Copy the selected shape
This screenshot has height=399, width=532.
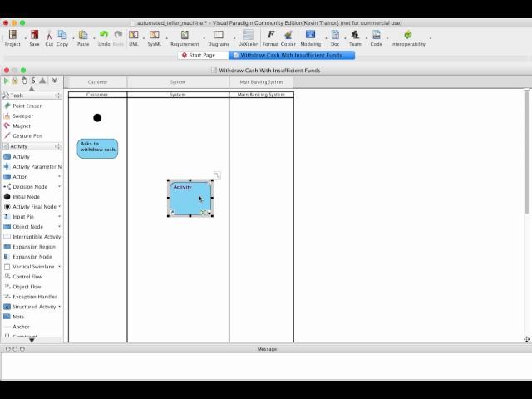(62, 37)
